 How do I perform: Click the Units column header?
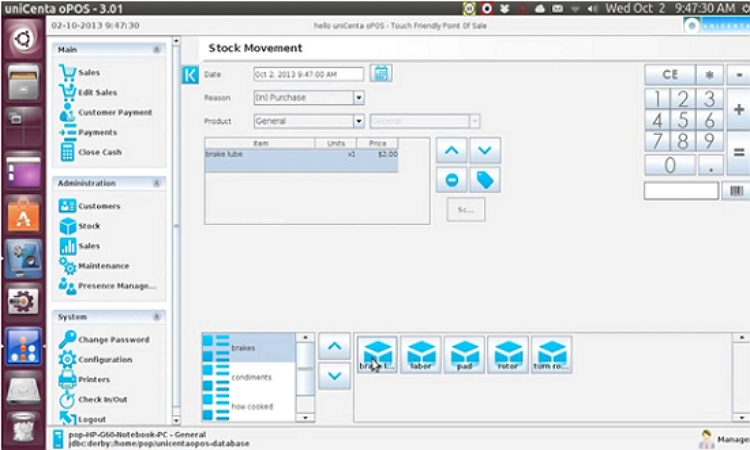336,143
